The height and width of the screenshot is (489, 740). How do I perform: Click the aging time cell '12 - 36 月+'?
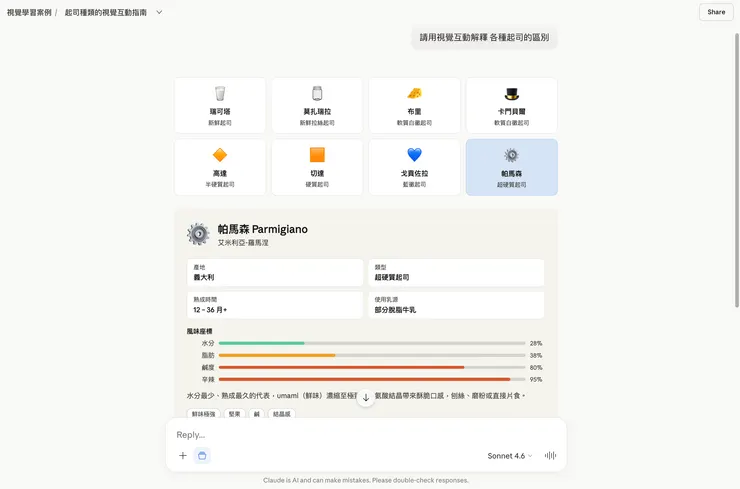(x=275, y=305)
